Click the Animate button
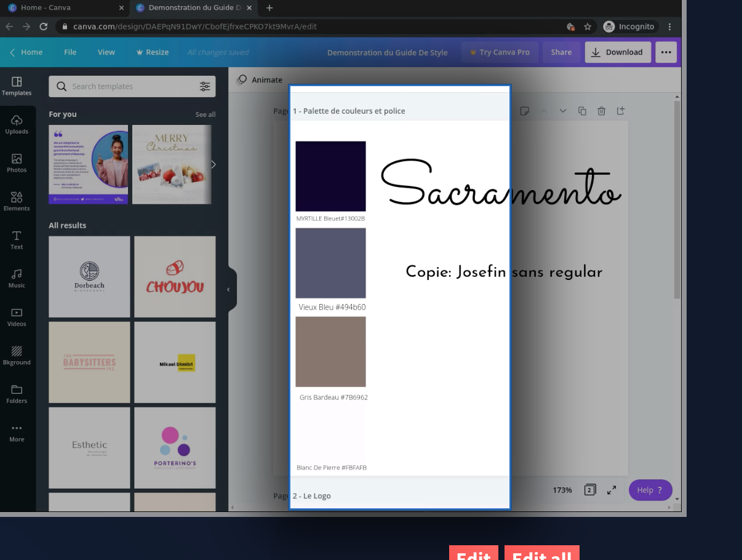742x560 pixels. tap(260, 80)
